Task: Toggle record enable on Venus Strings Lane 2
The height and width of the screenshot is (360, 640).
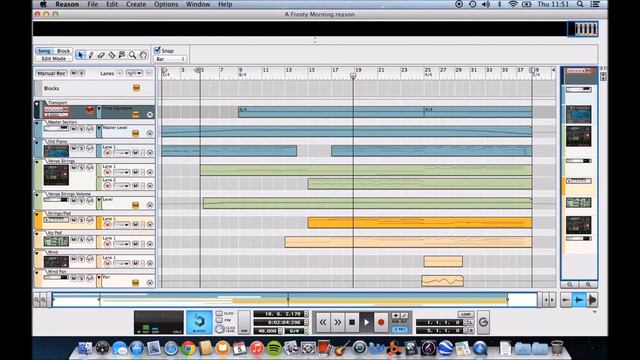Action: pyautogui.click(x=107, y=186)
